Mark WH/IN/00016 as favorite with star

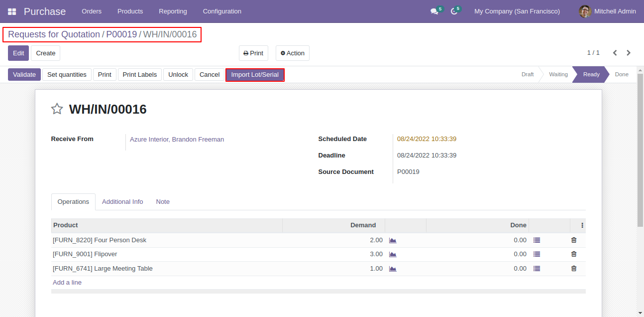57,109
